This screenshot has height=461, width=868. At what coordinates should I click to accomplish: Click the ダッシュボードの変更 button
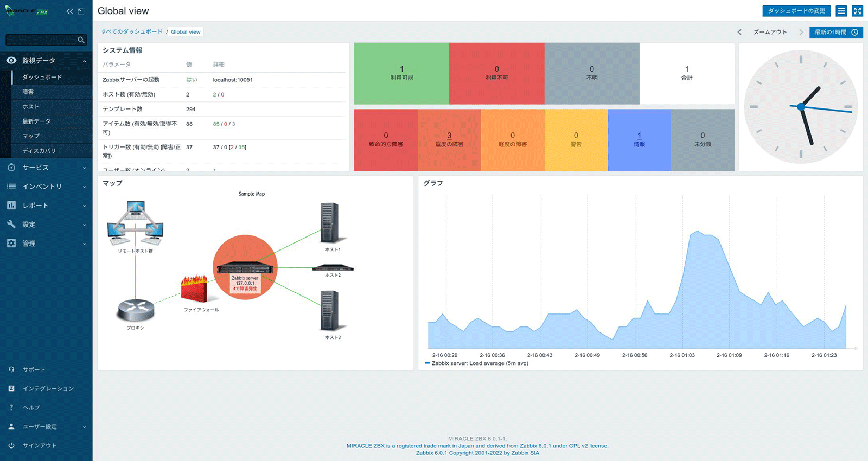point(796,11)
